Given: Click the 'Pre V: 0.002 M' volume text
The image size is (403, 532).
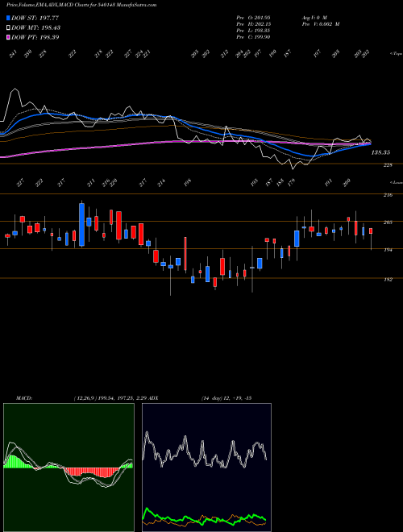Looking at the screenshot, I should (x=321, y=23).
